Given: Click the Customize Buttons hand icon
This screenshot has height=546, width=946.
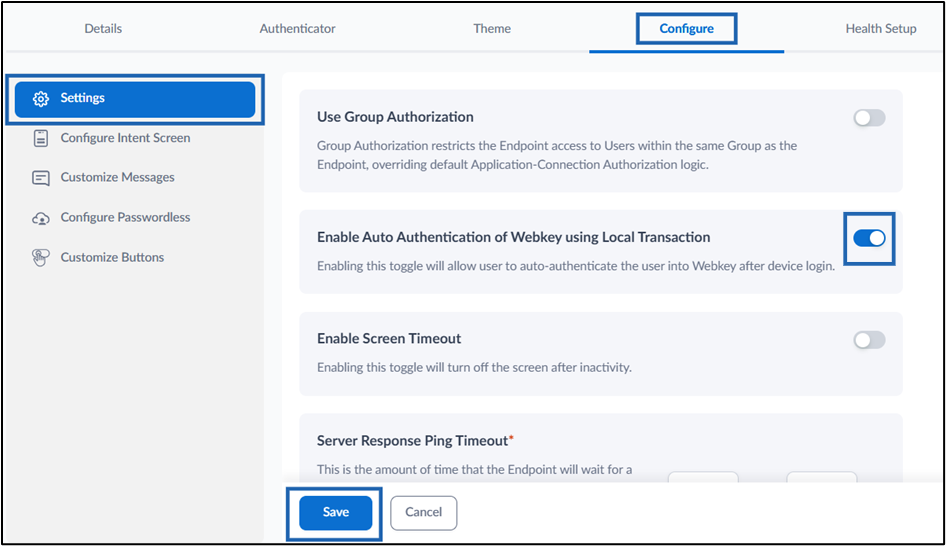Looking at the screenshot, I should 40,258.
